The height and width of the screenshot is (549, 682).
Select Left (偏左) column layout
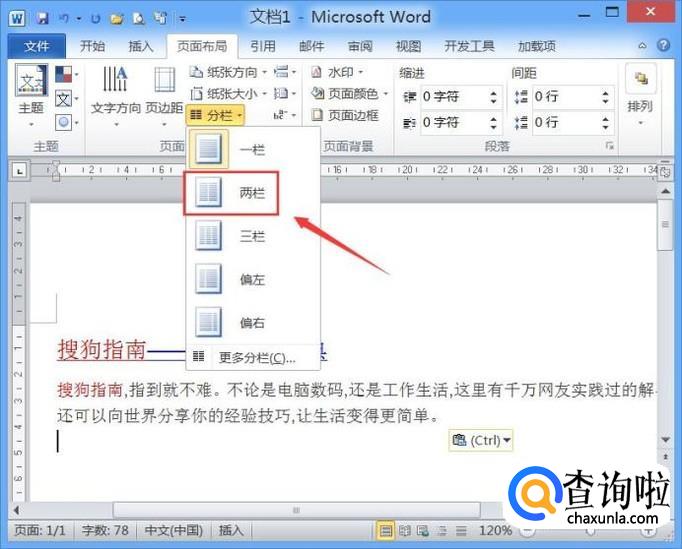coord(253,279)
